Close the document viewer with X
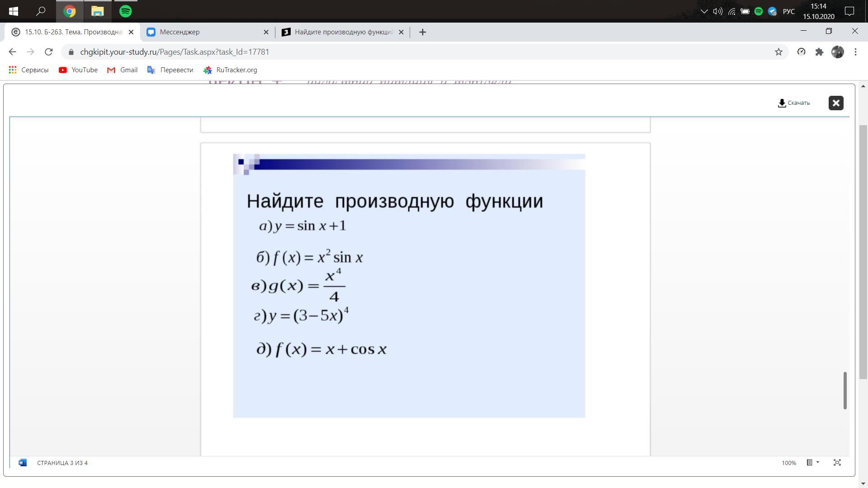Image resolution: width=868 pixels, height=488 pixels. [836, 103]
